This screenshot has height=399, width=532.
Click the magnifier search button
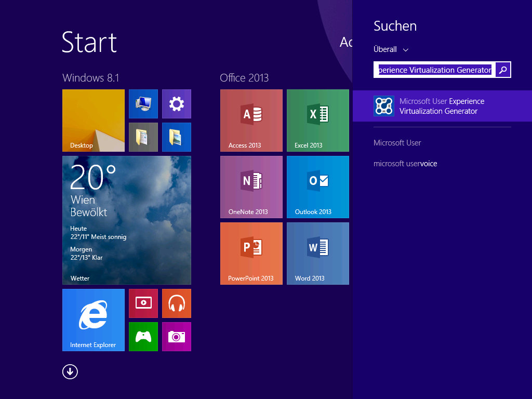[503, 70]
